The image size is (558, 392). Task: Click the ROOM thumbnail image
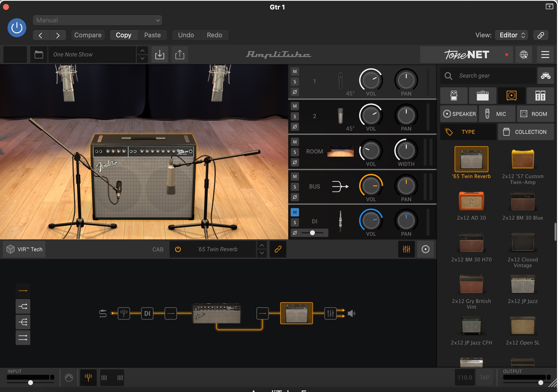[340, 151]
